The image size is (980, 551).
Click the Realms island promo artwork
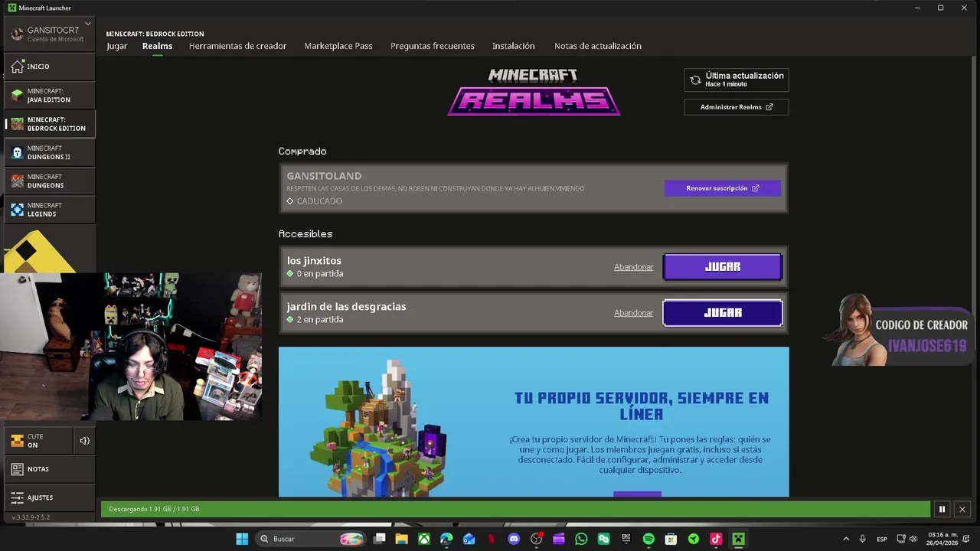pos(380,427)
